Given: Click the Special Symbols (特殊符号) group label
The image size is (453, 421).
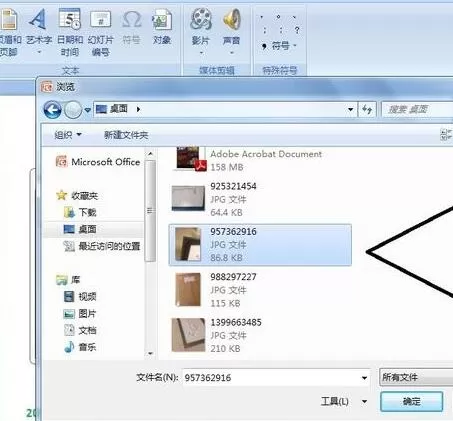Looking at the screenshot, I should [x=280, y=70].
